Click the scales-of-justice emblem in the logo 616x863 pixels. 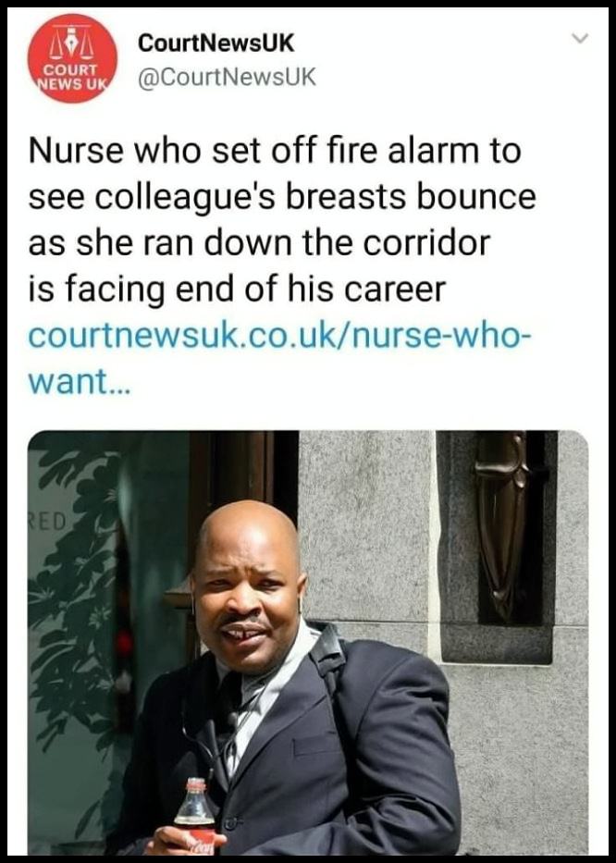(x=72, y=42)
